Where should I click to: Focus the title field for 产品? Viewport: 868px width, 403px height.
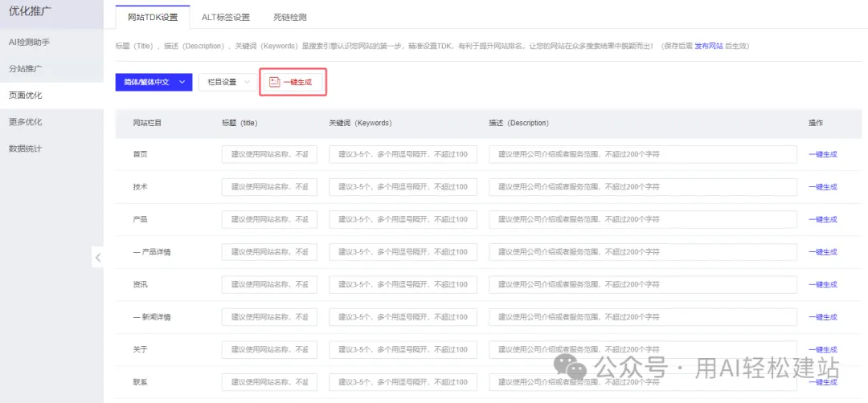coord(269,219)
